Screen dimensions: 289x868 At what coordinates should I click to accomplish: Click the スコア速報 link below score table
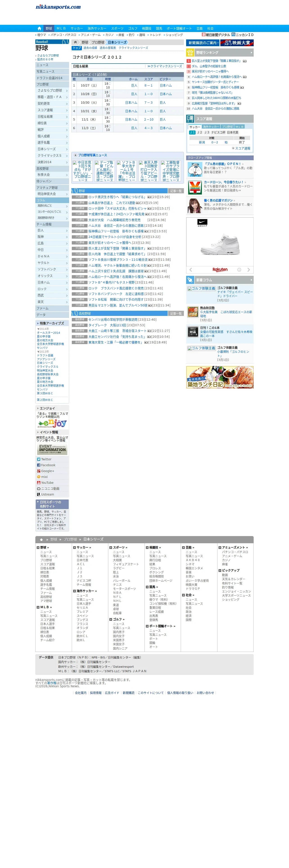tap(243, 148)
